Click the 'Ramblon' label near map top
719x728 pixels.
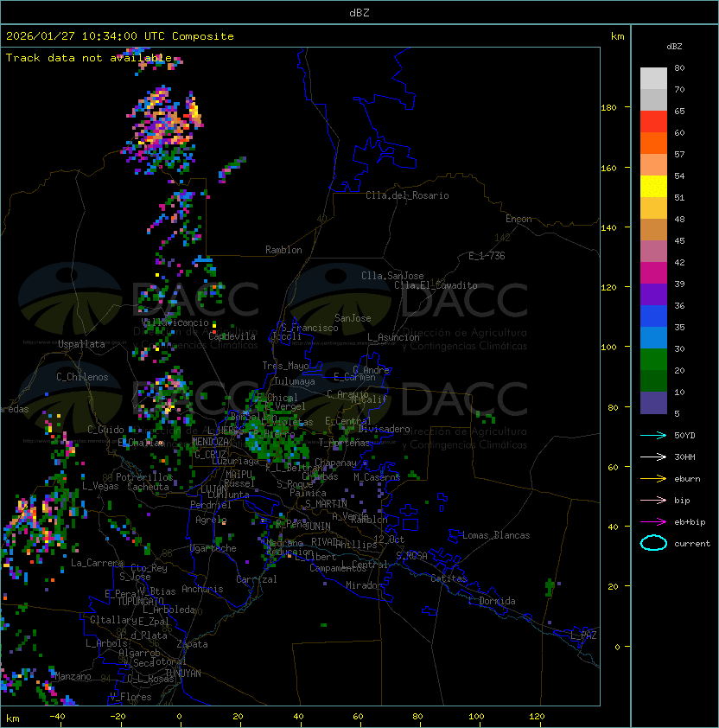tap(283, 250)
